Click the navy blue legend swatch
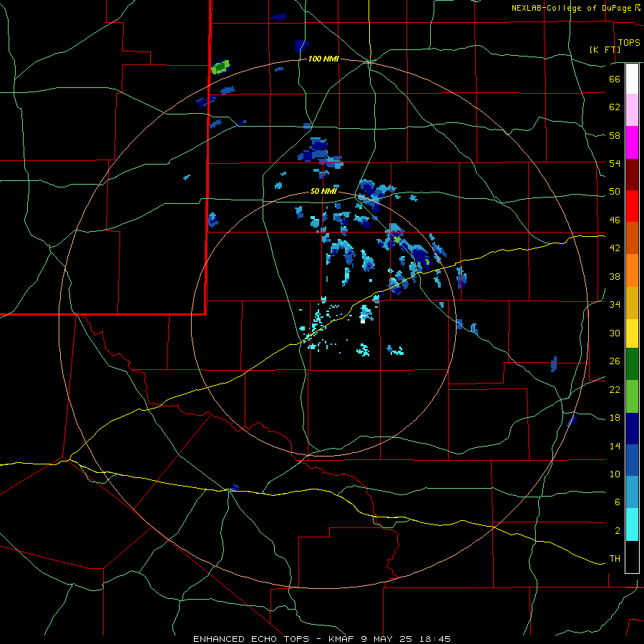The width and height of the screenshot is (644, 644). click(x=632, y=429)
